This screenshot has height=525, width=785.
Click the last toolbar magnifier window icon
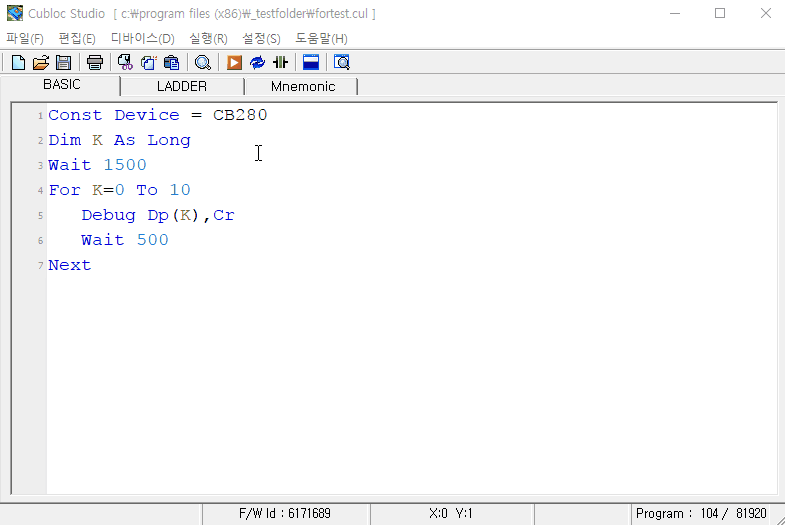coord(342,63)
